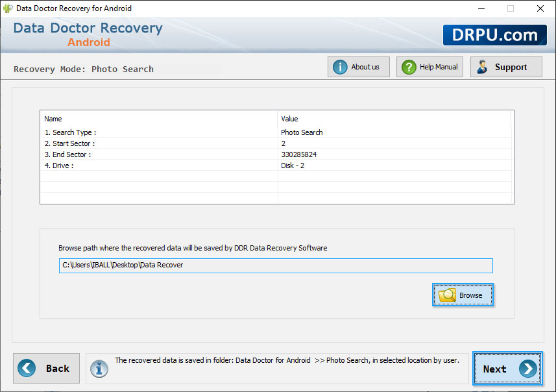Click the orange 'Android' subtitle
Screen dimensions: 556x392
[89, 42]
